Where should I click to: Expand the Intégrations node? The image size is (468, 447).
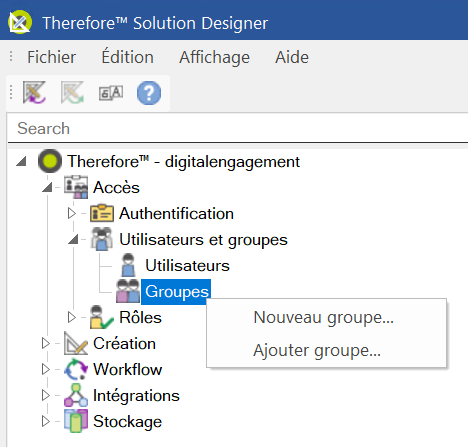click(x=46, y=395)
